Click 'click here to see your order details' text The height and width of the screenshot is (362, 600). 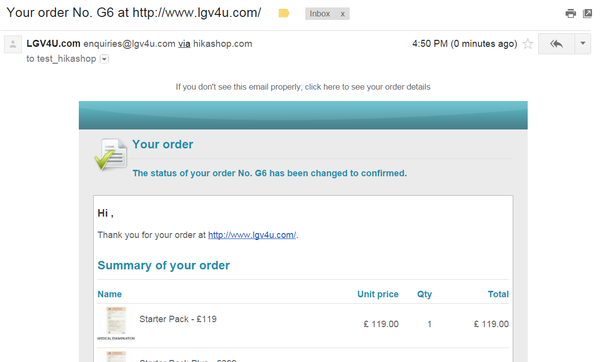click(x=367, y=87)
